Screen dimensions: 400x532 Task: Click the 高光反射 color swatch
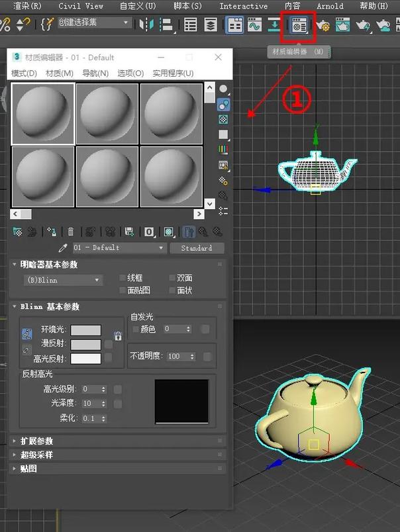coord(86,359)
